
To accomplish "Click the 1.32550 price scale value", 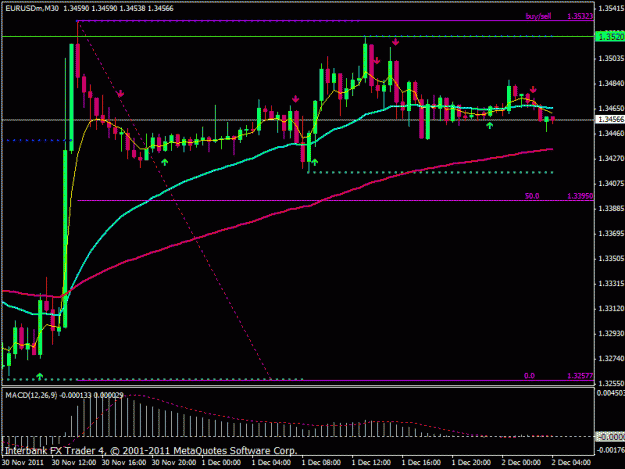I will (611, 383).
